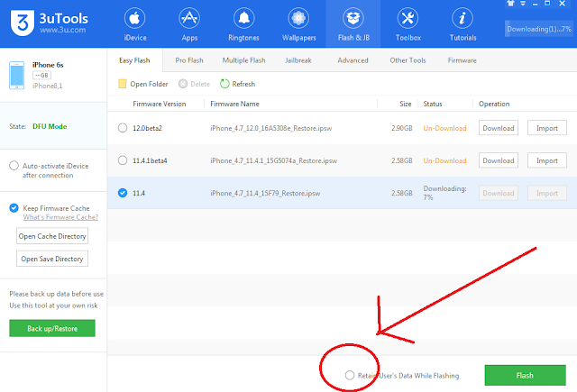This screenshot has width=577, height=392.
Task: Toggle Keep Firmware Cache checkbox
Action: click(14, 208)
